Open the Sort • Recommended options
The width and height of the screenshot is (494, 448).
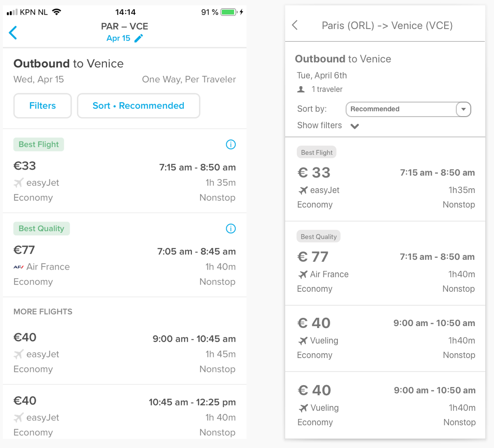tap(138, 105)
